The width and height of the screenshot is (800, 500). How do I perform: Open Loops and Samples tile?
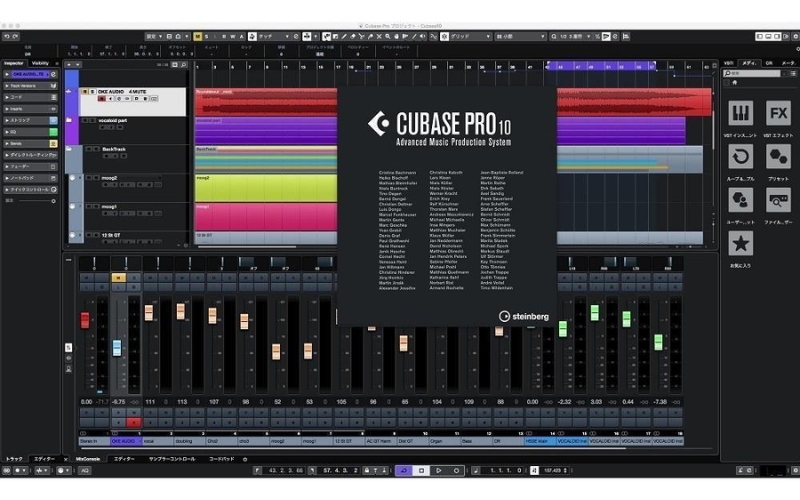click(x=740, y=157)
